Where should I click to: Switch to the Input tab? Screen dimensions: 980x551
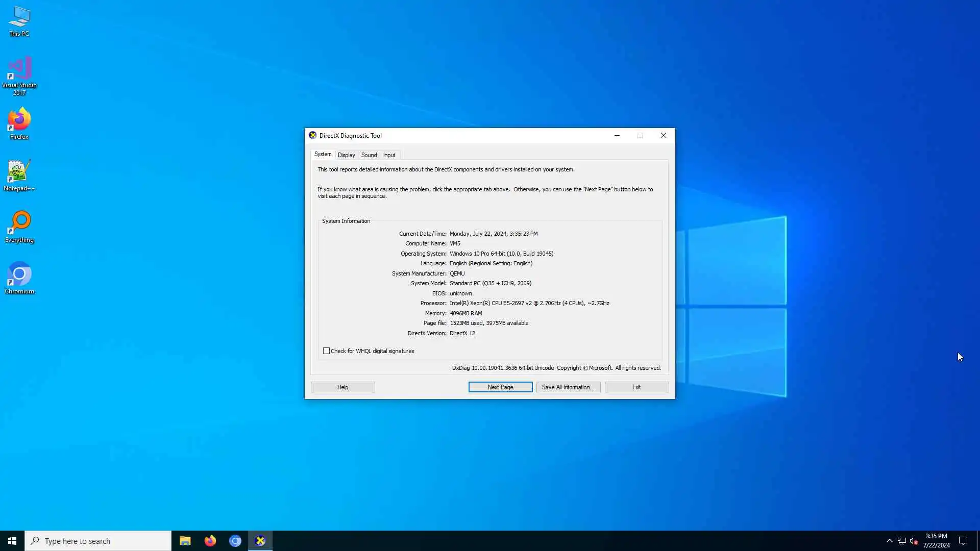click(x=389, y=155)
